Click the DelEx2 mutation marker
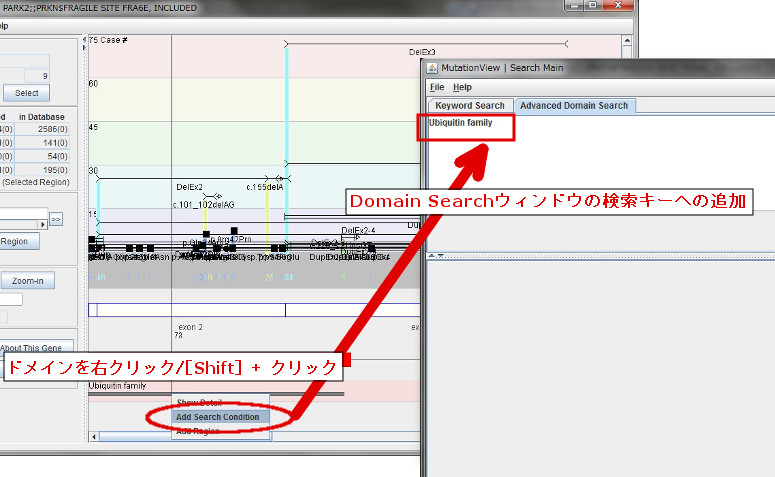The width and height of the screenshot is (775, 477). [x=190, y=186]
